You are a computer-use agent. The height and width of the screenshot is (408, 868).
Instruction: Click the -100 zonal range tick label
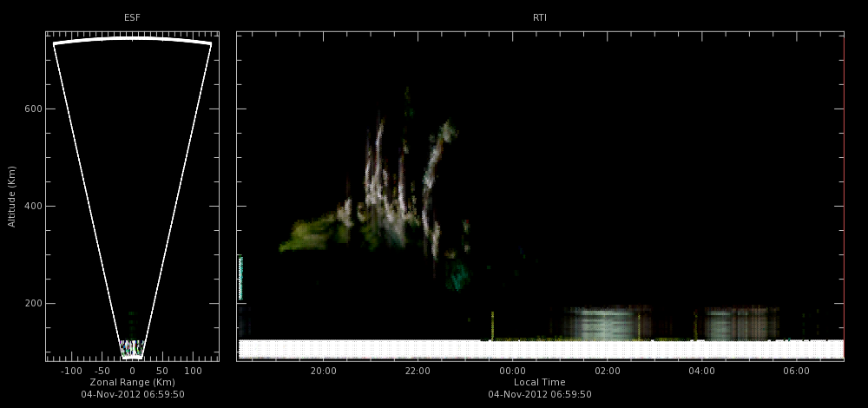pos(70,371)
